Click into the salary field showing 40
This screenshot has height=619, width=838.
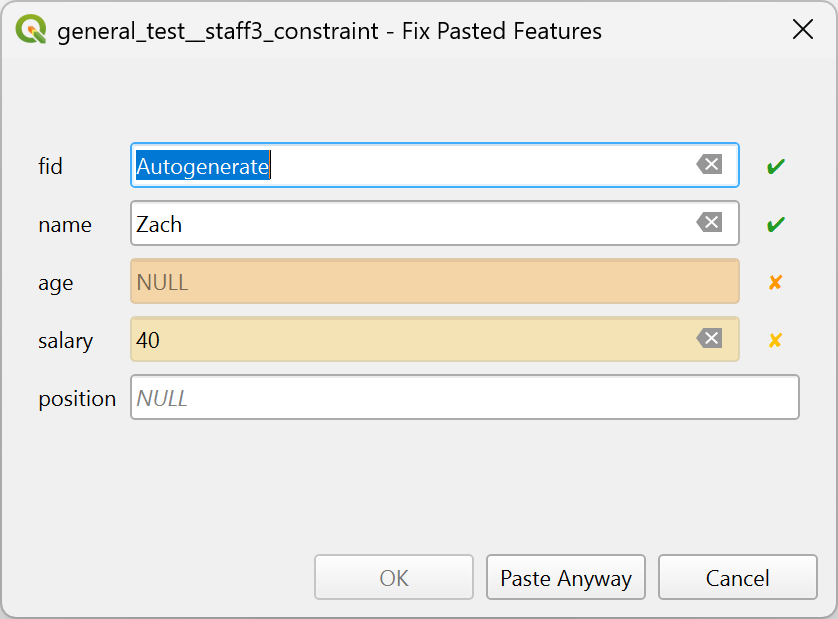coord(410,340)
